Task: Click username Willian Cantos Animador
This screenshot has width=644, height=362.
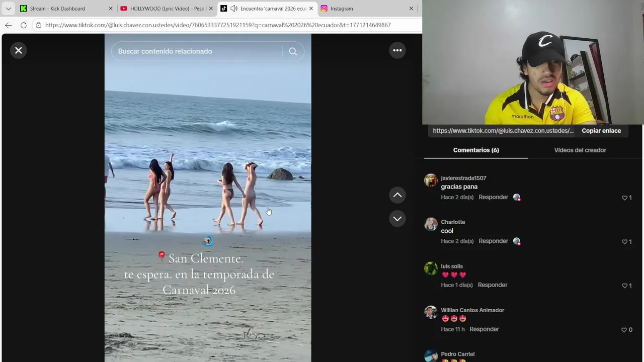Action: click(x=472, y=310)
